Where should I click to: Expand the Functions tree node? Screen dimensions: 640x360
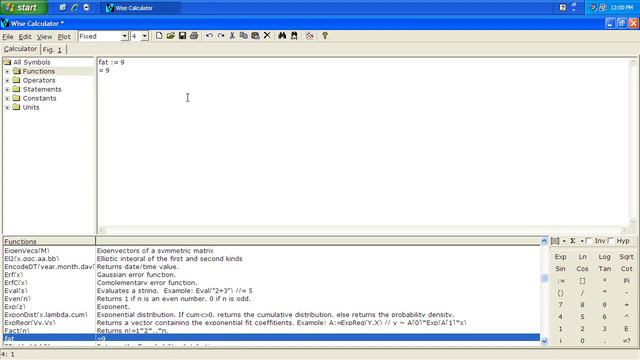[x=7, y=71]
